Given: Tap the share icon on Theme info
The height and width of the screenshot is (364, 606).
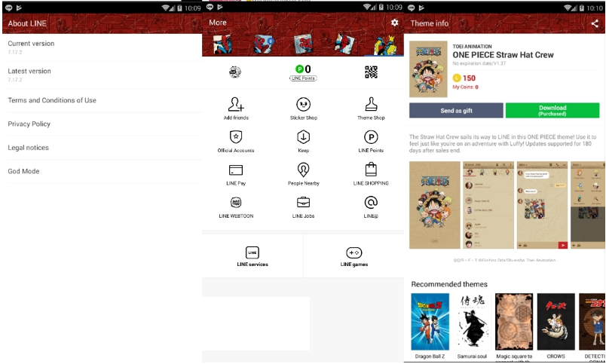Looking at the screenshot, I should click(x=595, y=23).
